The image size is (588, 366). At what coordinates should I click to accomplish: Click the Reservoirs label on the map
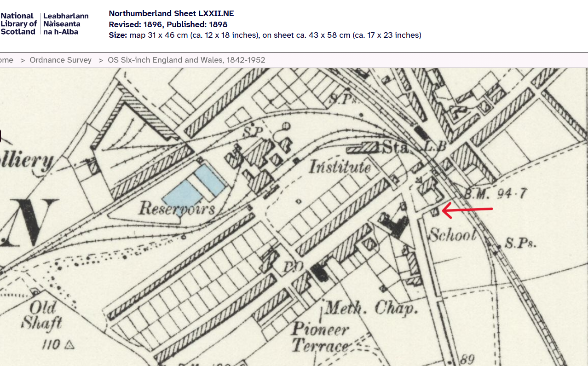[x=177, y=209]
